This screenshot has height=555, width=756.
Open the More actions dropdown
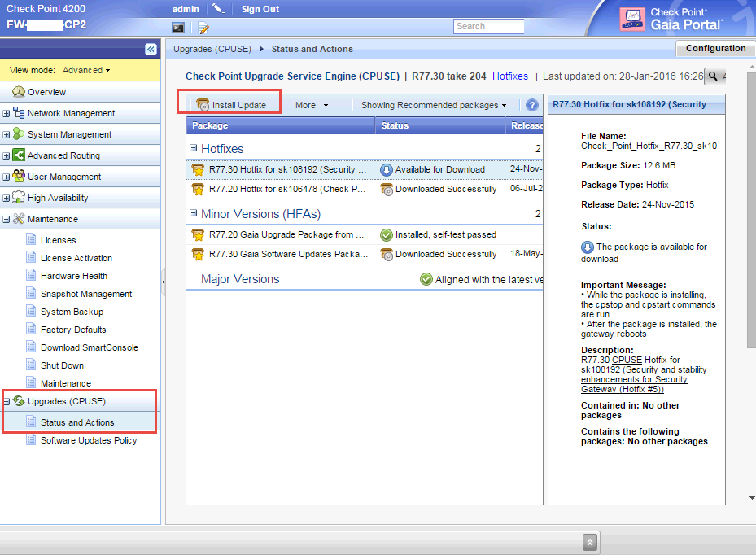(312, 105)
